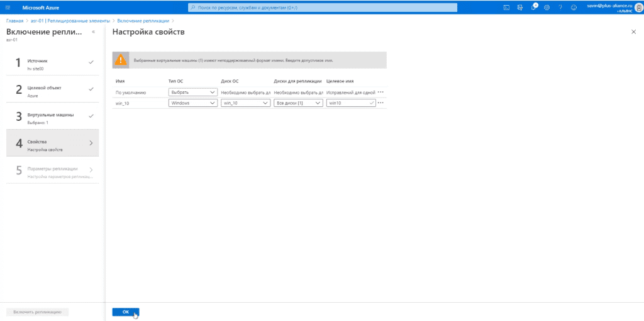
Task: Expand the Все диски [1] dropdown
Action: click(298, 103)
